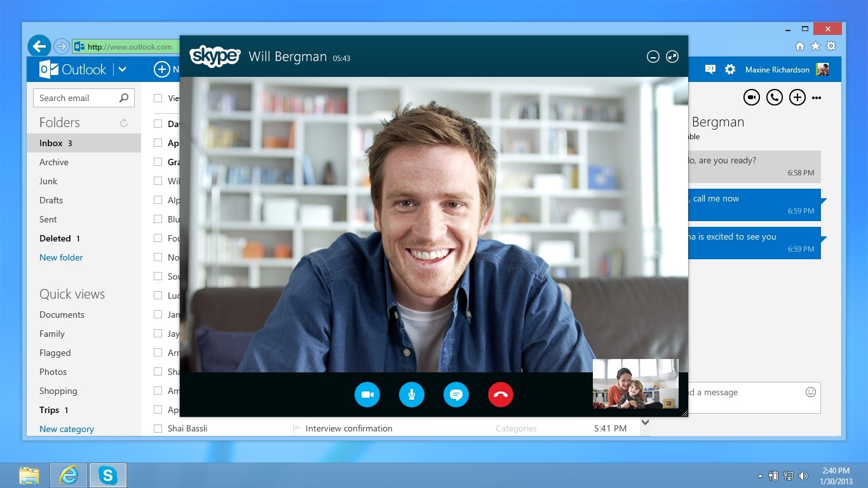Click the browser address bar
Screen dimensions: 868x488
click(x=126, y=46)
